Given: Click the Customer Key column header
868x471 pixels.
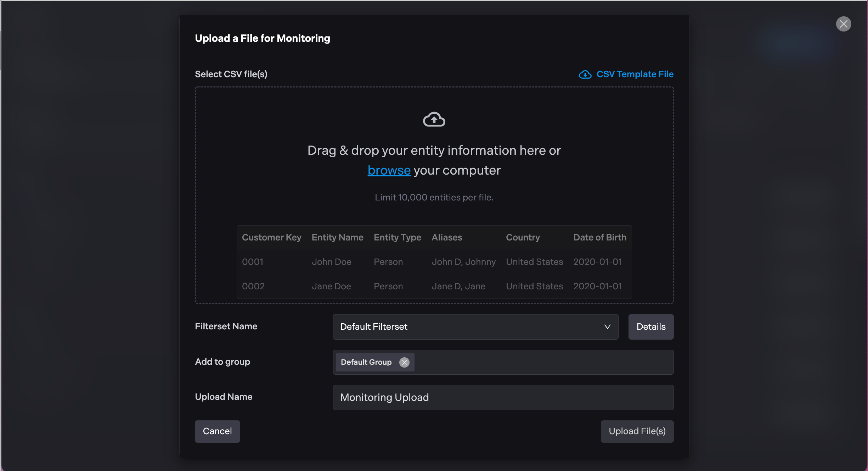Looking at the screenshot, I should pos(271,237).
